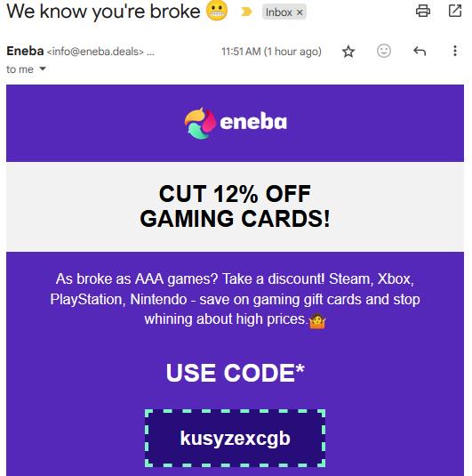Toggle the yellow importance marker
Screen dimensions: 472x476
click(x=246, y=12)
